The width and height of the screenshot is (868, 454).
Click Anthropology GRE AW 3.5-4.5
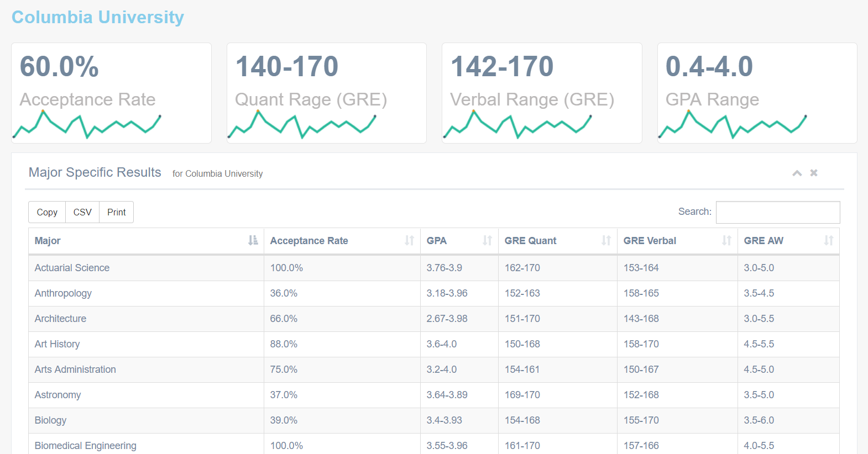(x=759, y=293)
